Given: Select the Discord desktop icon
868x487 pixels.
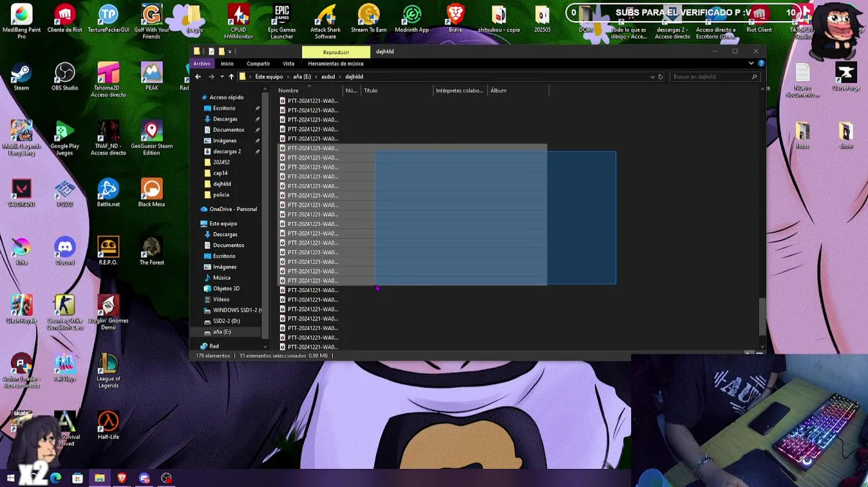Looking at the screenshot, I should click(65, 252).
